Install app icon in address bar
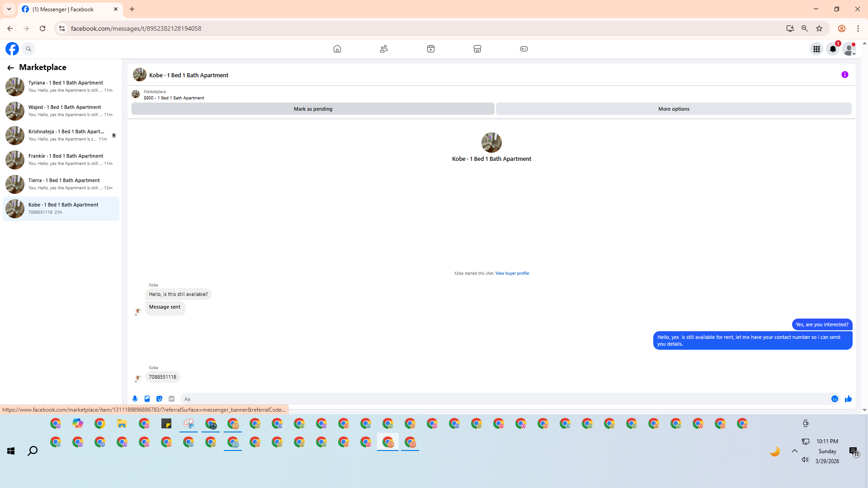The width and height of the screenshot is (868, 488). pyautogui.click(x=790, y=28)
